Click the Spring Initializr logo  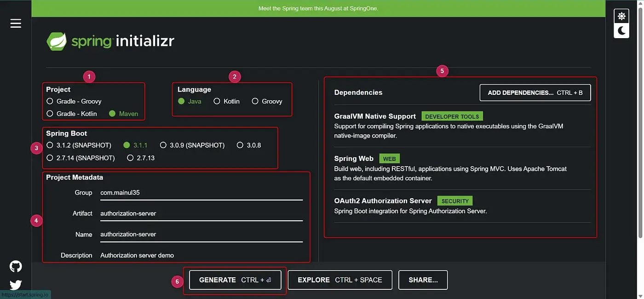coord(110,41)
